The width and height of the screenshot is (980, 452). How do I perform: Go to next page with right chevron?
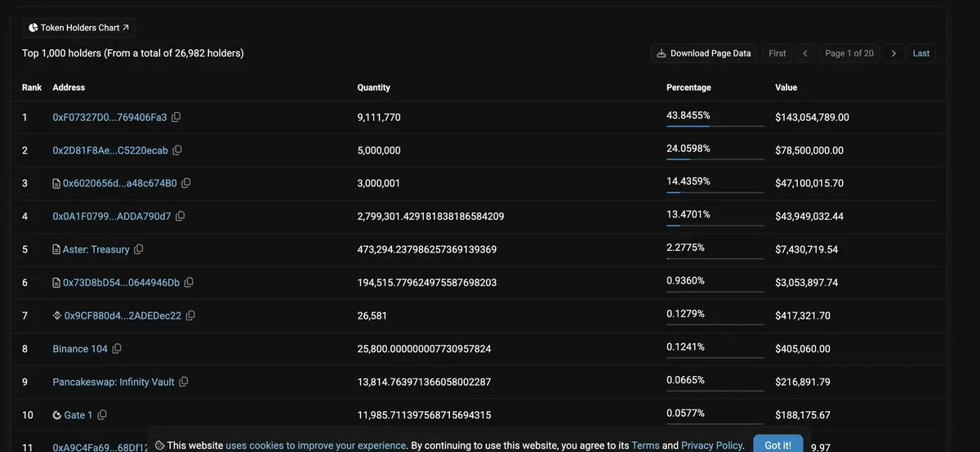[893, 53]
